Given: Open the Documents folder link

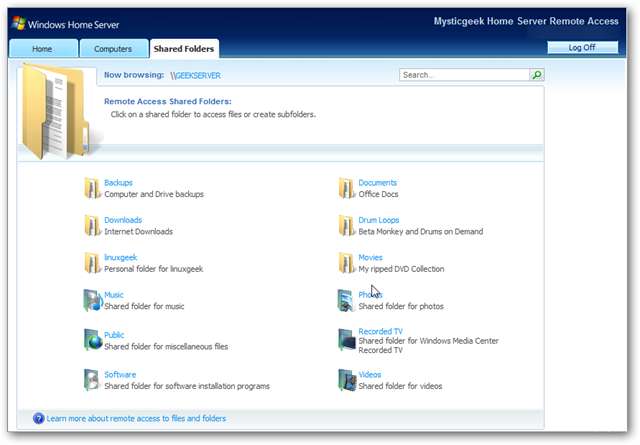Looking at the screenshot, I should point(377,183).
